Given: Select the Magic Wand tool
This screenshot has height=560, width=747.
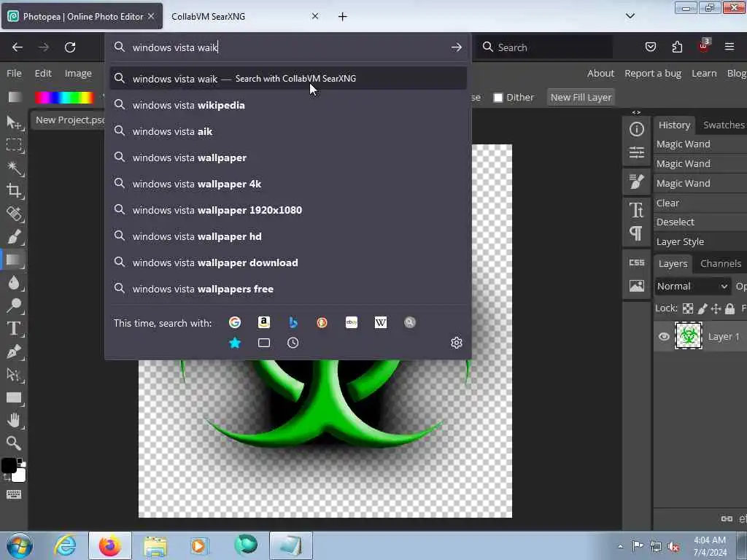Looking at the screenshot, I should pos(14,168).
